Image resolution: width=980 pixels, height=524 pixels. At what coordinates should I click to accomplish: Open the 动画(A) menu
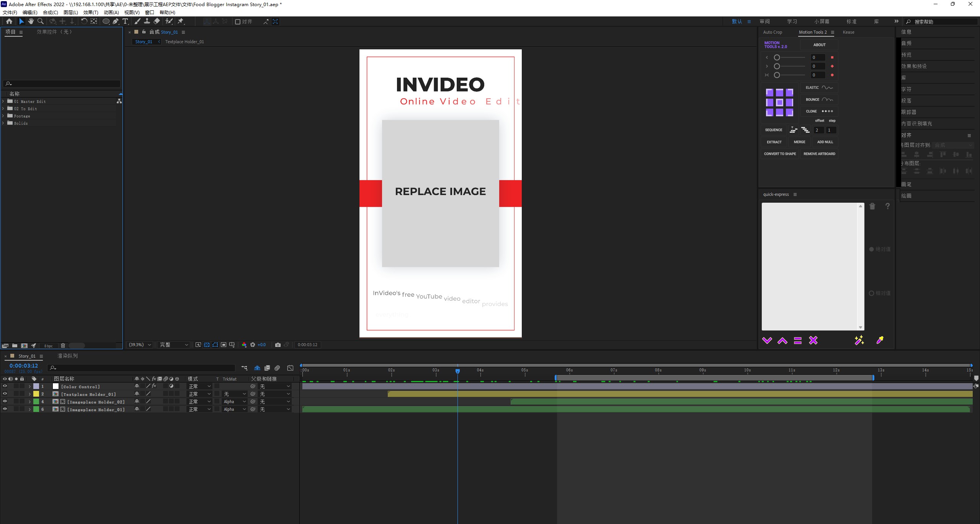tap(111, 12)
